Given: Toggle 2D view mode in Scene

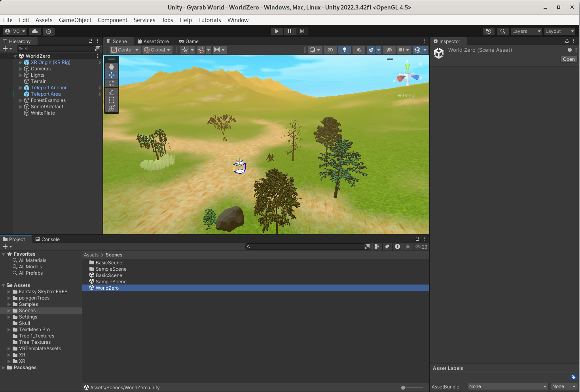Looking at the screenshot, I should point(330,50).
